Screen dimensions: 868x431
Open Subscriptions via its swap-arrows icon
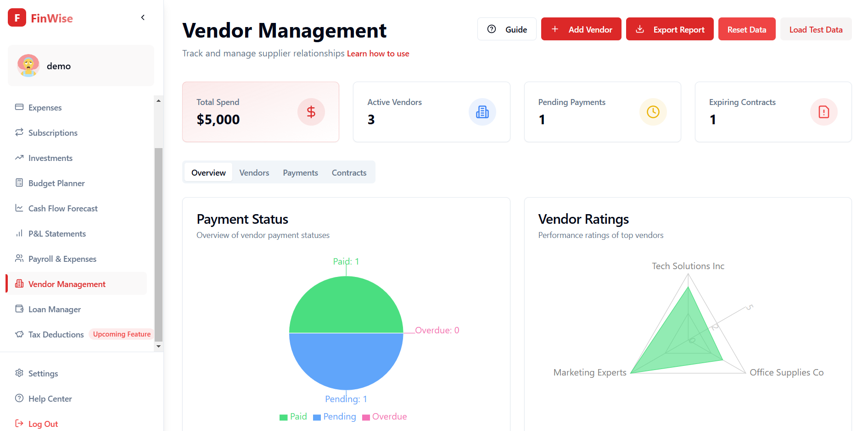pyautogui.click(x=19, y=133)
